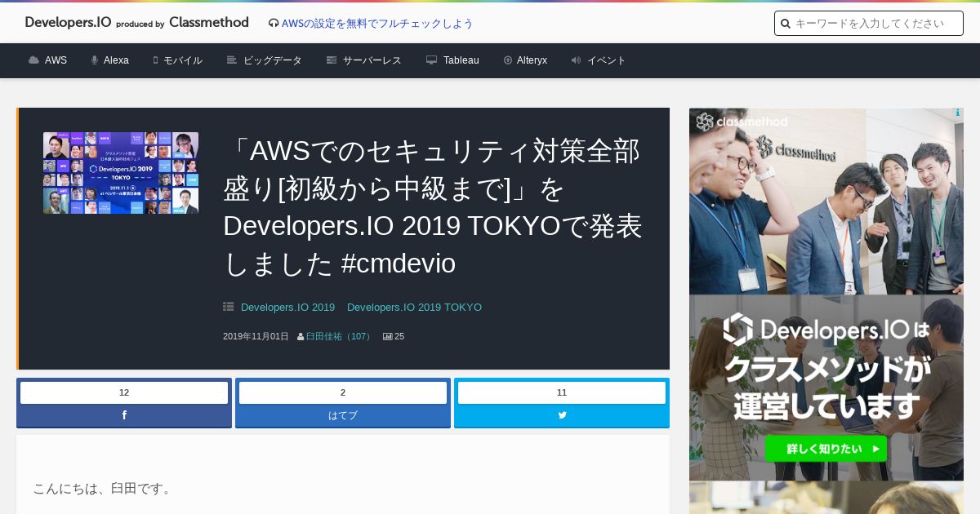Click the microphone icon next to Alexa

95,60
